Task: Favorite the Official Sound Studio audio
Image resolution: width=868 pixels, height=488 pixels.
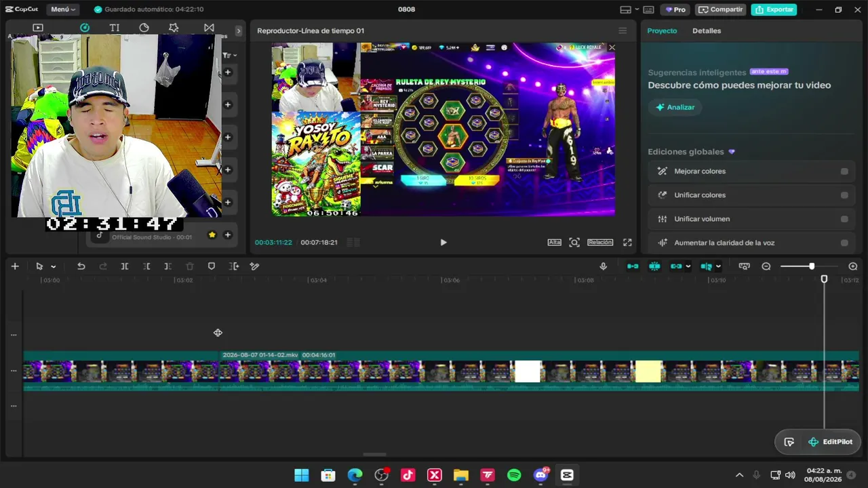Action: pyautogui.click(x=212, y=235)
